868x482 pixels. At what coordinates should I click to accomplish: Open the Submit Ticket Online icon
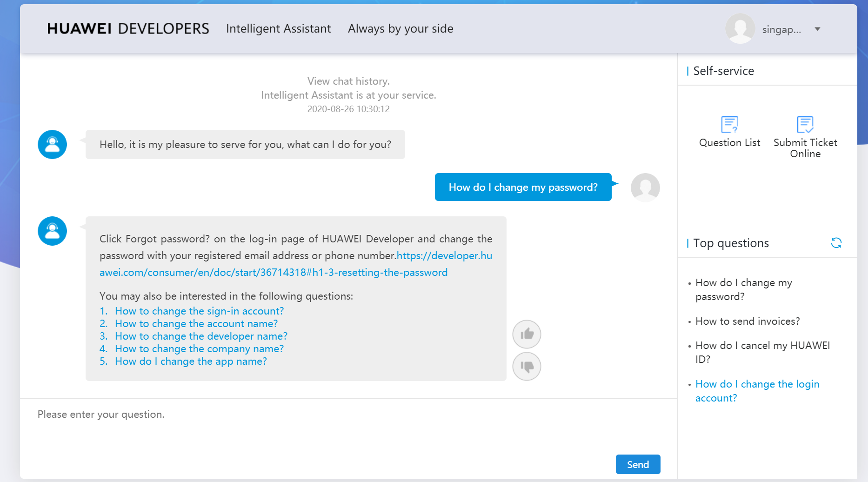805,125
